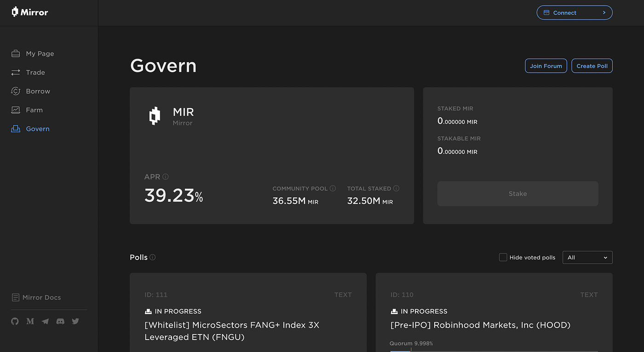Open the Medium icon link
644x352 pixels.
point(30,321)
